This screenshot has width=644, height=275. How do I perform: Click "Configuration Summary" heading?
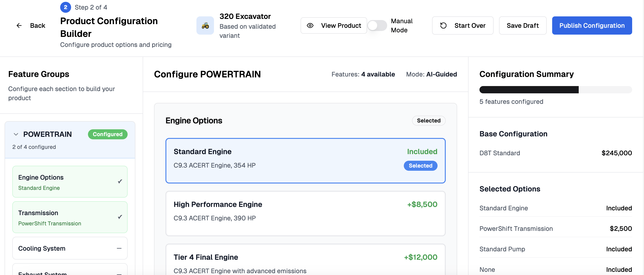[526, 74]
